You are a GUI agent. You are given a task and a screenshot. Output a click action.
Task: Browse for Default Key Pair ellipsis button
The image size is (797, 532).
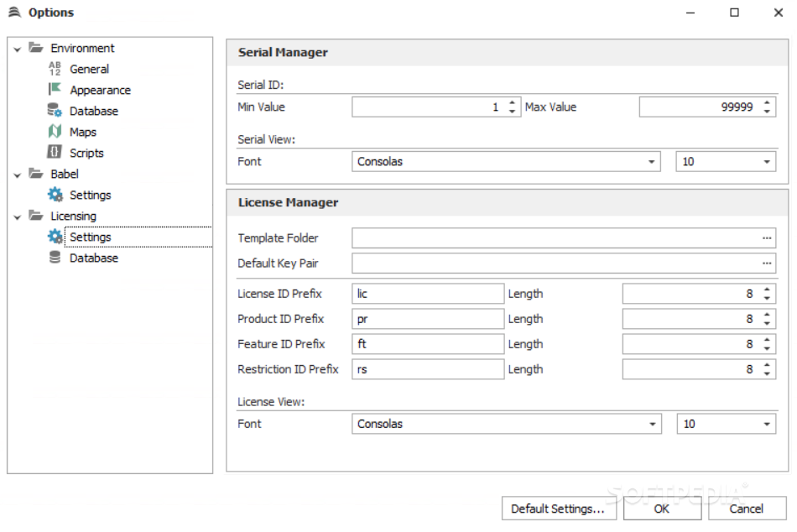(x=767, y=263)
